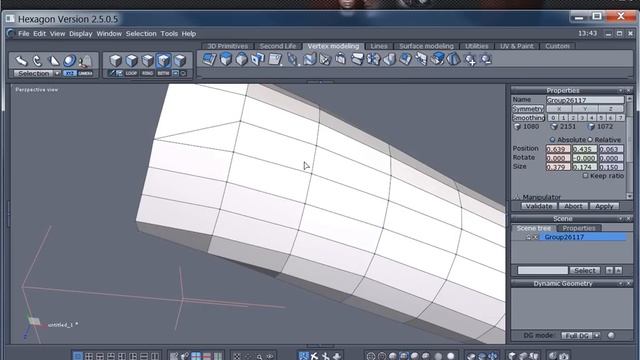Click the Apply button
This screenshot has width=640, height=360.
(x=604, y=206)
